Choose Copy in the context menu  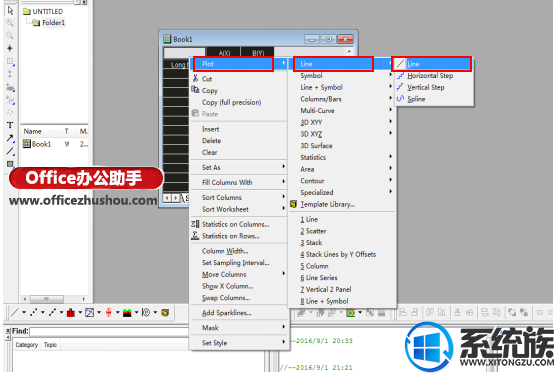(238, 91)
